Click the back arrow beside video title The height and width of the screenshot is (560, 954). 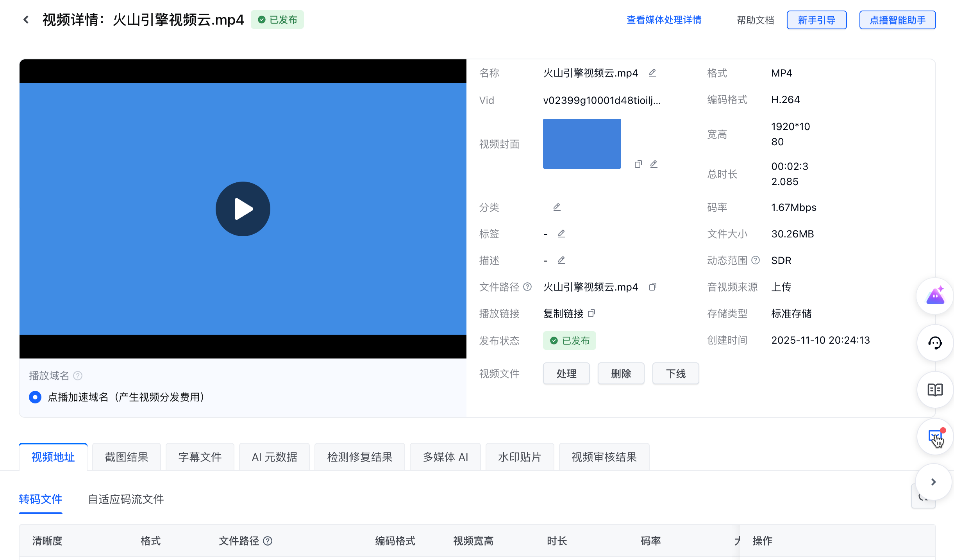(x=26, y=20)
